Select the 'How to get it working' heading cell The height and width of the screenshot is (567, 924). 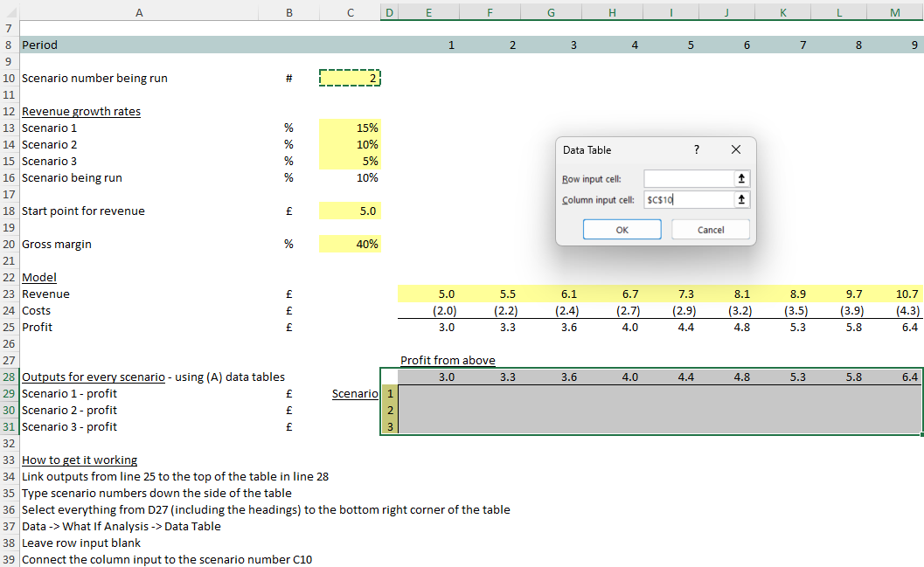click(x=80, y=460)
